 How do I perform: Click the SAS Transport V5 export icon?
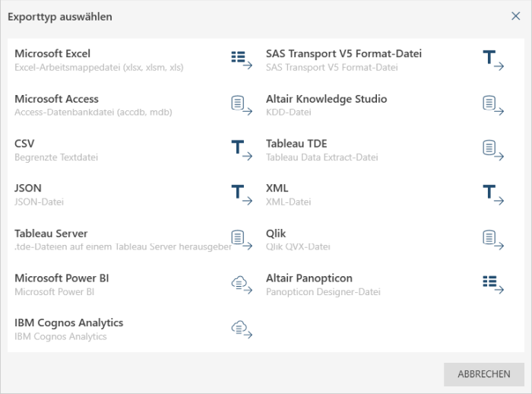coord(492,60)
